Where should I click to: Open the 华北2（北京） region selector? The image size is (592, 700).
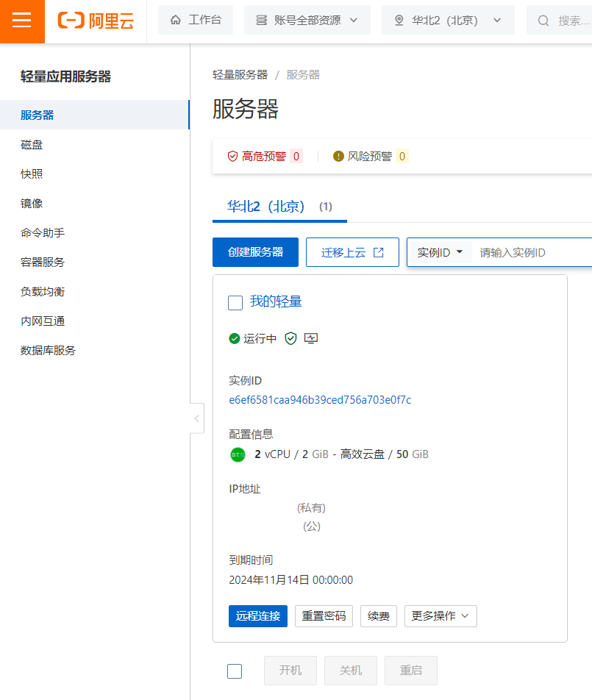point(448,21)
